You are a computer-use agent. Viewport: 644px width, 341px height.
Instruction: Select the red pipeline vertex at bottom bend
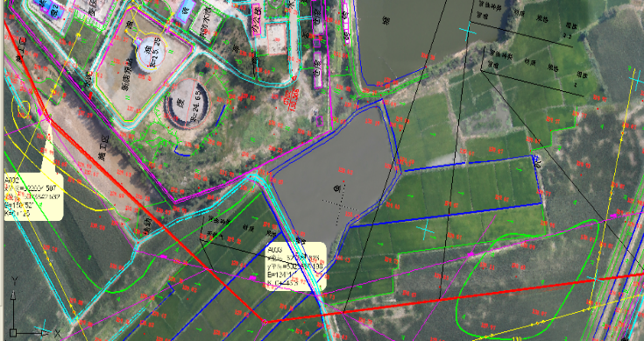pyautogui.click(x=265, y=321)
